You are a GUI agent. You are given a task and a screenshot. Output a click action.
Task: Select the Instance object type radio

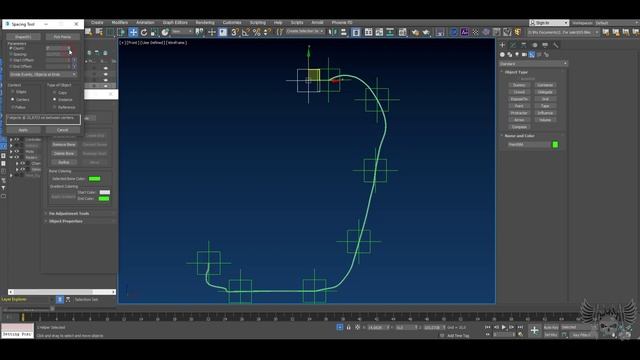click(55, 100)
